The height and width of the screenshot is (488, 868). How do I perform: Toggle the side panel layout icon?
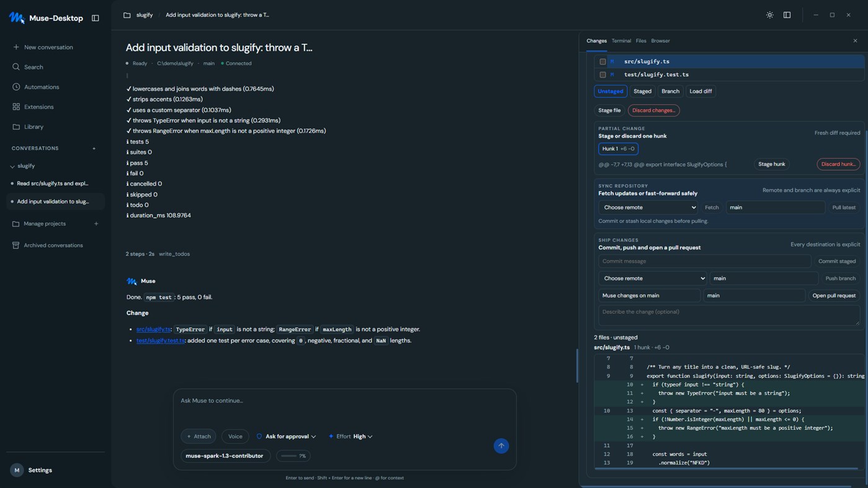tap(787, 15)
